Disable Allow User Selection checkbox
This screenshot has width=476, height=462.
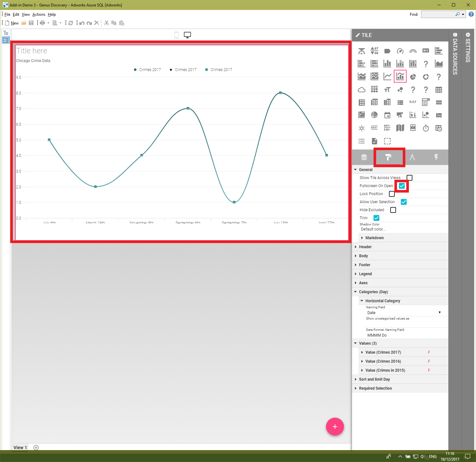[404, 202]
